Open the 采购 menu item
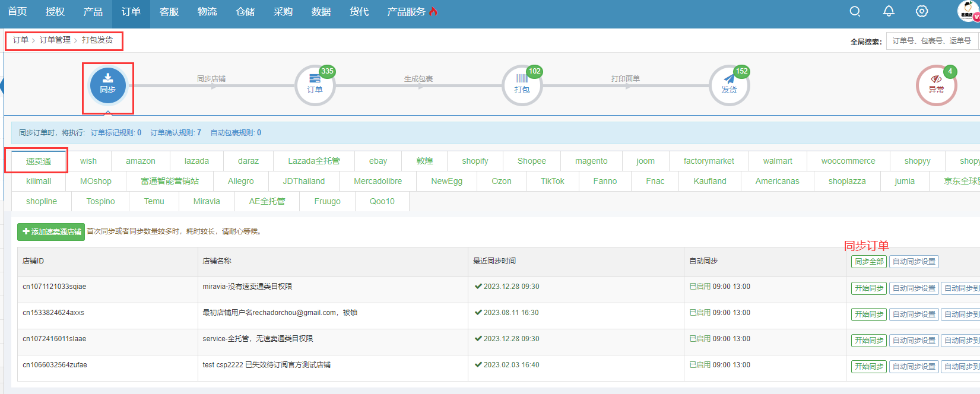 [283, 11]
